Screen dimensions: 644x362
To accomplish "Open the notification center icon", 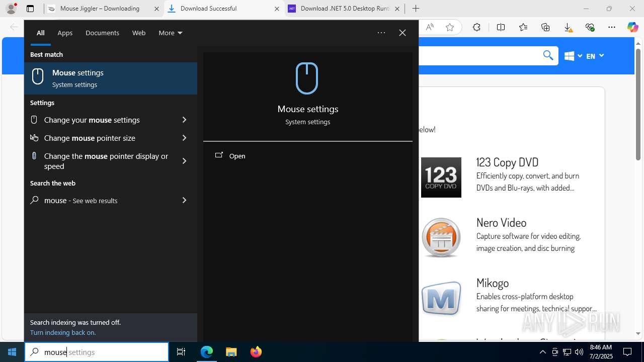I will click(627, 352).
